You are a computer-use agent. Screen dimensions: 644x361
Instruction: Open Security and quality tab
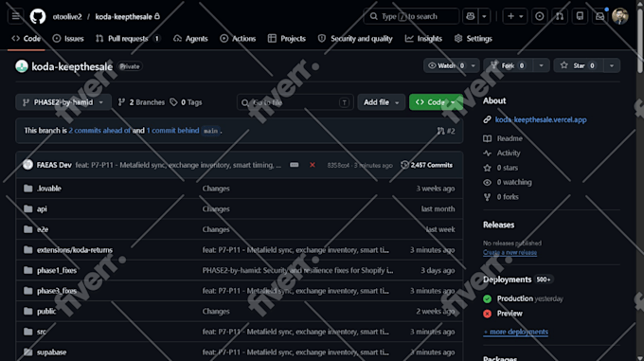355,39
